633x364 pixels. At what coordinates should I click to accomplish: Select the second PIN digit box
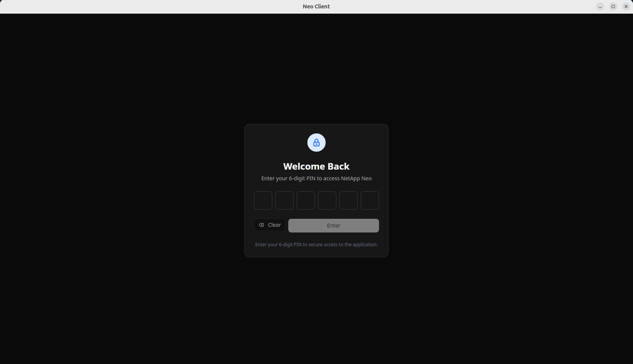(284, 200)
